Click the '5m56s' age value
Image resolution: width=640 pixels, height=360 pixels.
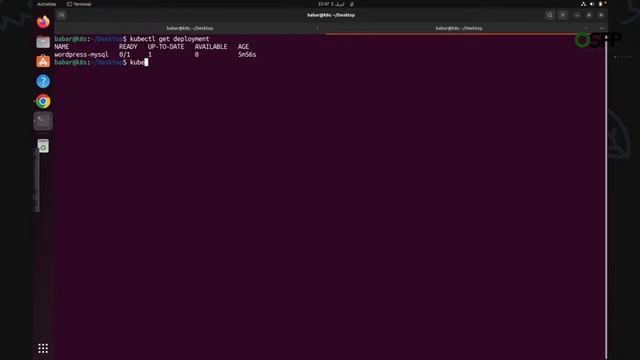pos(247,54)
